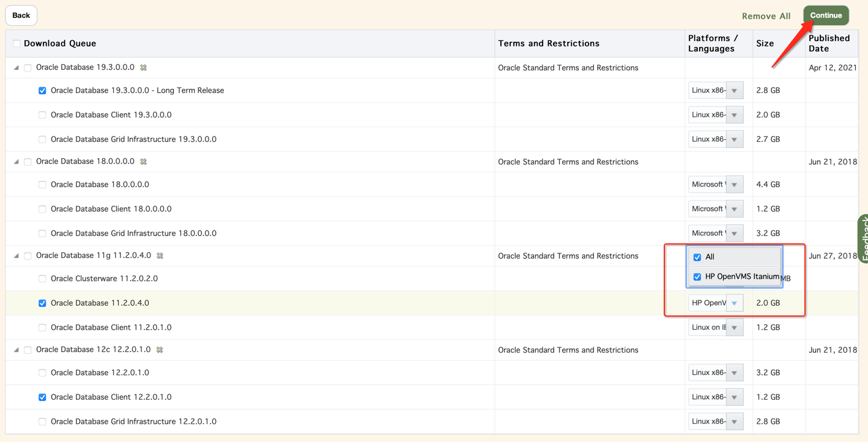Remove Oracle Database 11g 11.2.0.4.0 via X icon
This screenshot has height=442, width=868.
pyautogui.click(x=160, y=256)
